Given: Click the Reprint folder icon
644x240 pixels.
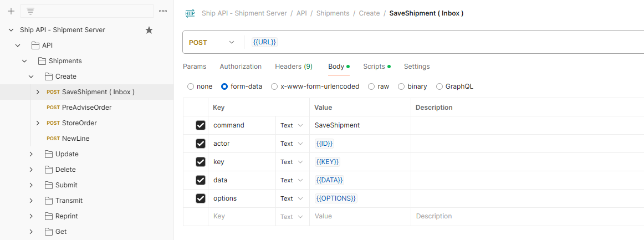Looking at the screenshot, I should pos(47,216).
